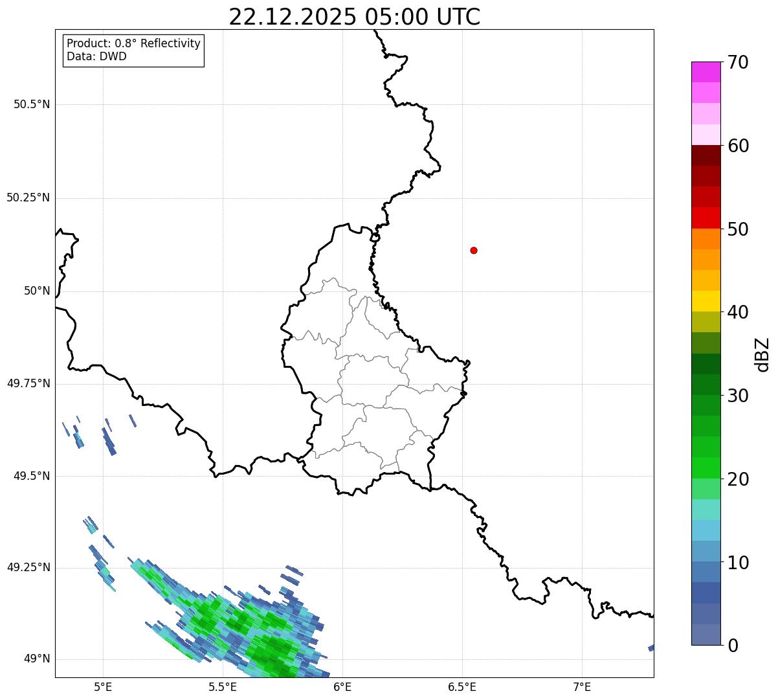Click the 5.5°E longitude label

coord(223,686)
